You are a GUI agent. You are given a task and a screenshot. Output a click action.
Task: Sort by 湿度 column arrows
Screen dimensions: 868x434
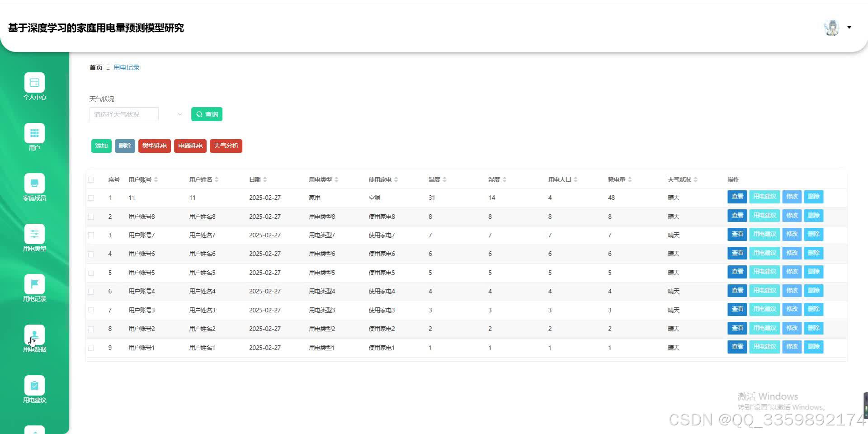[505, 179]
